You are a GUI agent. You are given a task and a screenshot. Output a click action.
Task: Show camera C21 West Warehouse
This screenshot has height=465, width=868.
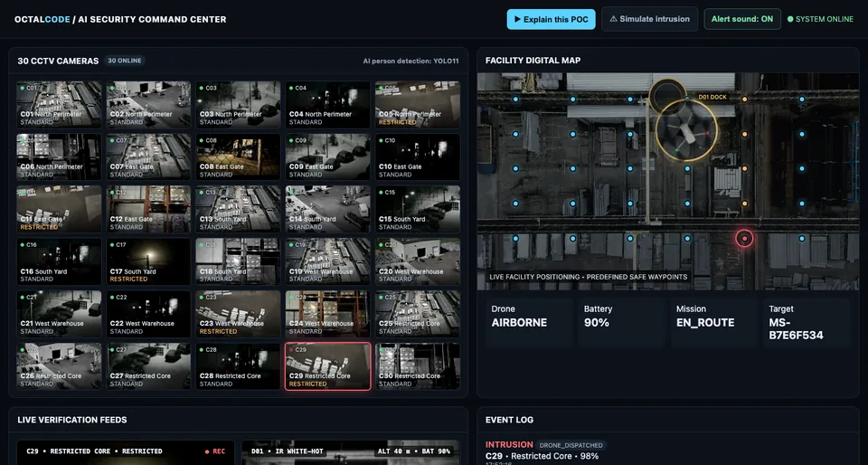click(x=60, y=313)
